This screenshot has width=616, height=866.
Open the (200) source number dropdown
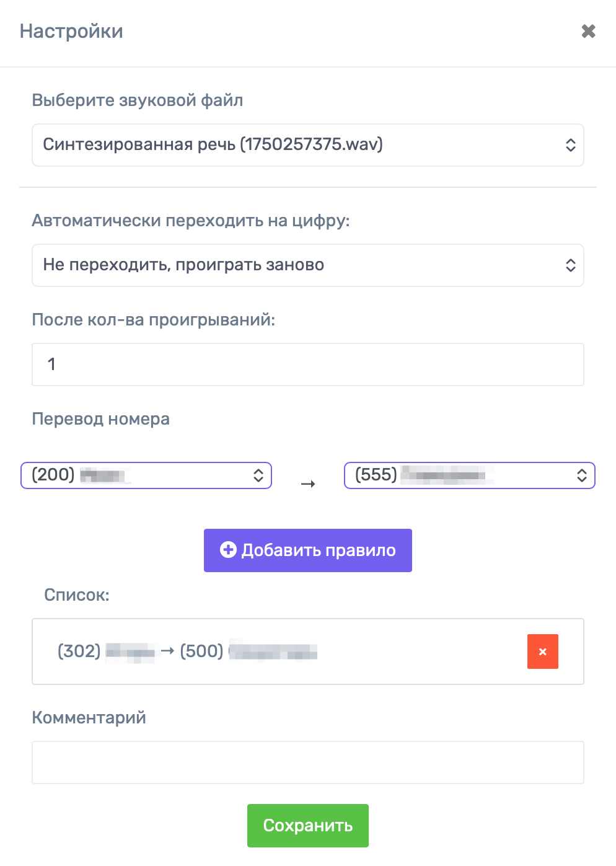point(146,475)
